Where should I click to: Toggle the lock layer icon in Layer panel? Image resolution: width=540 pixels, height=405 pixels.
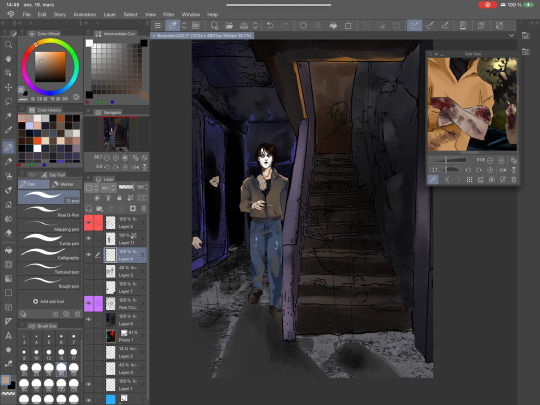[119, 198]
